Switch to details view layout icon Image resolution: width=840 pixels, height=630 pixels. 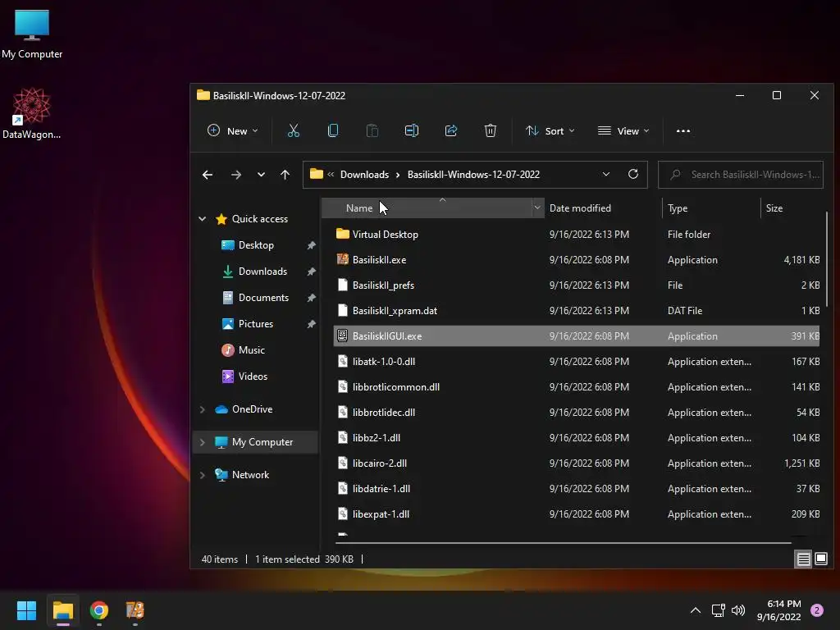pos(804,559)
